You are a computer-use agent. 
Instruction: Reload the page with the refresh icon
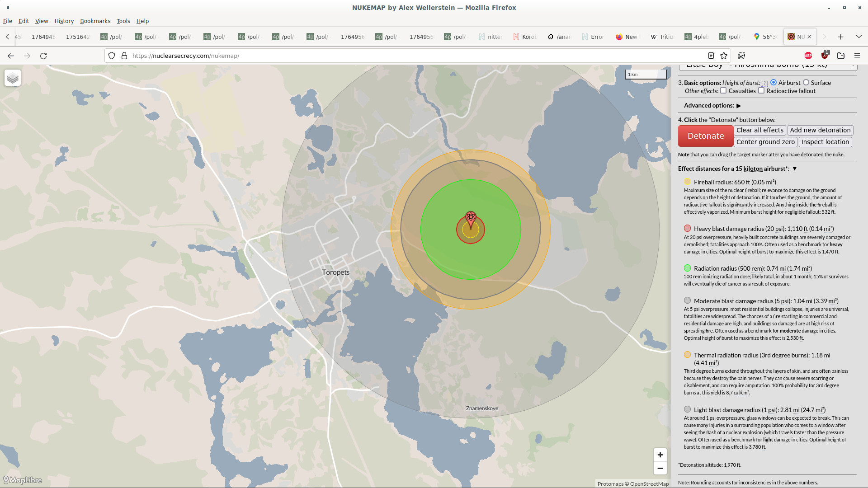click(x=43, y=56)
